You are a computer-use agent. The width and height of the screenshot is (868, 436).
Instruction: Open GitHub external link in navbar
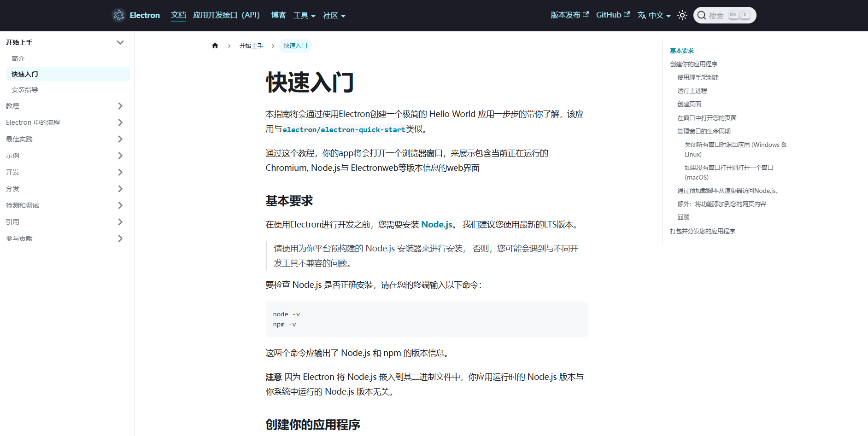click(613, 15)
